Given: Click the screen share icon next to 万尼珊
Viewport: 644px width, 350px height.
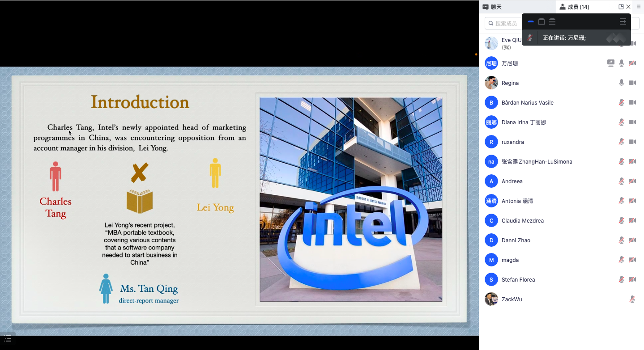Looking at the screenshot, I should pyautogui.click(x=610, y=63).
